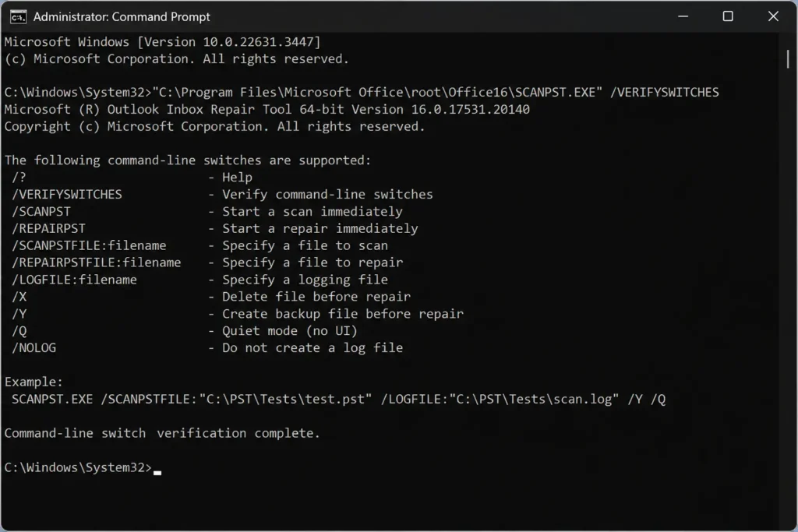Minimize the Command Prompt window
The image size is (798, 532).
[x=683, y=16]
